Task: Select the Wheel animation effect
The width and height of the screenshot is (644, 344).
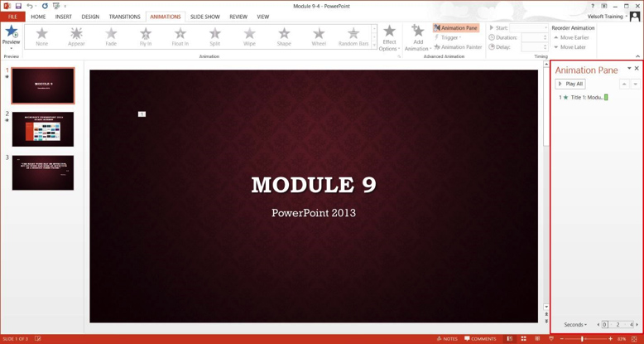Action: coord(319,36)
